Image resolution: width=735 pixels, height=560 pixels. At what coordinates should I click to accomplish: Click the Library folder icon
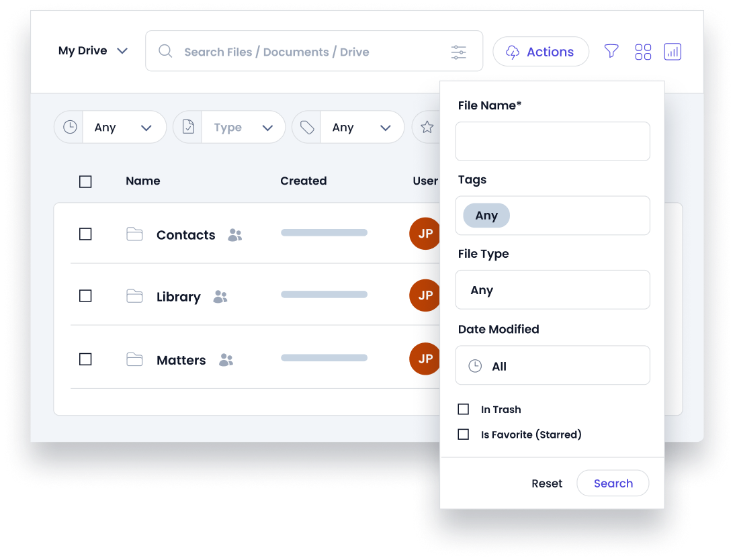click(x=134, y=296)
